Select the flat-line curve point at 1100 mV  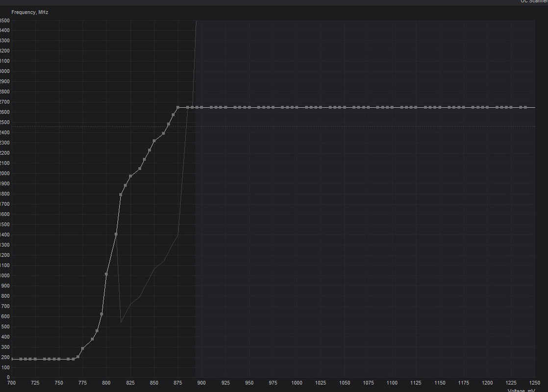coord(392,107)
